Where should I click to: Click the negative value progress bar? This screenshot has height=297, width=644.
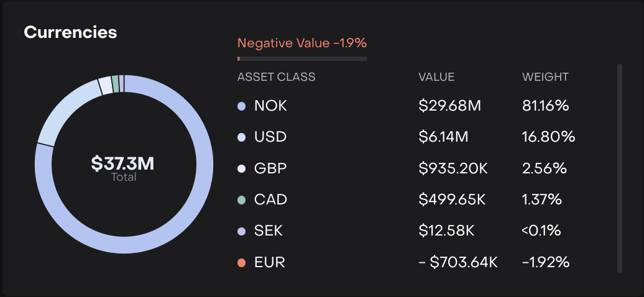tap(302, 59)
